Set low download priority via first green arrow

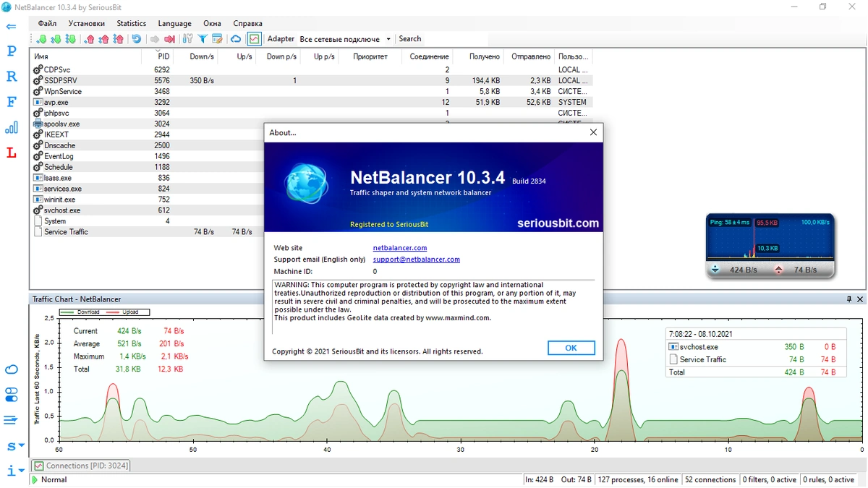coord(41,39)
